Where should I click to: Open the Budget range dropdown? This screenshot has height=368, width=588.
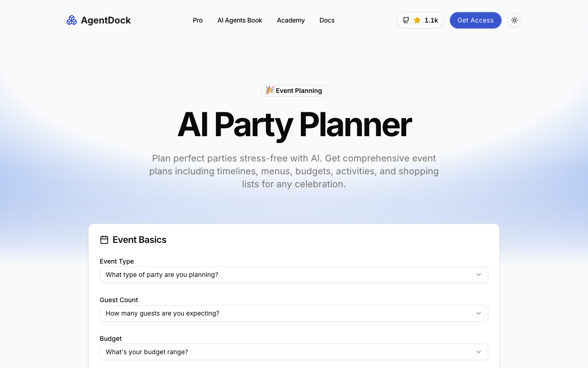coord(294,352)
